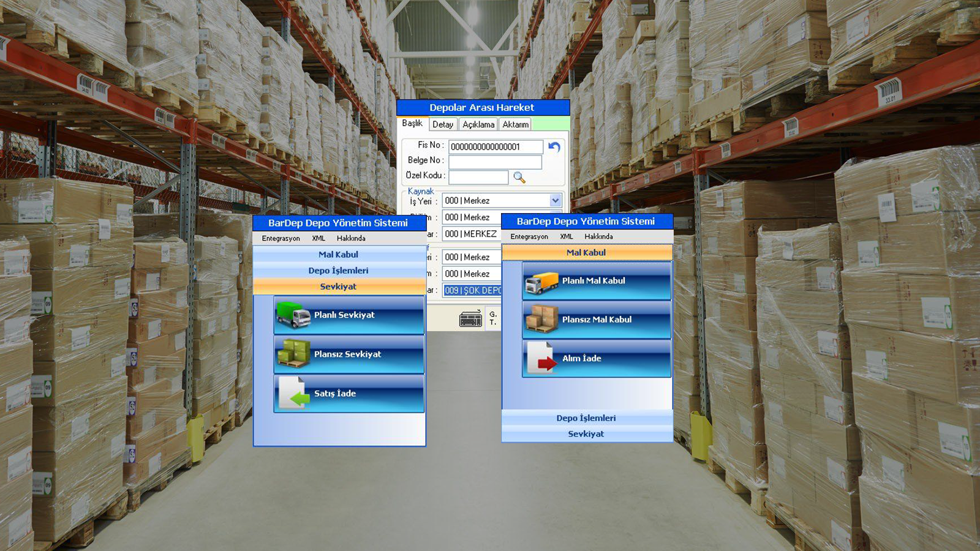Open Hakkında menu in right BarDep window

pyautogui.click(x=598, y=237)
